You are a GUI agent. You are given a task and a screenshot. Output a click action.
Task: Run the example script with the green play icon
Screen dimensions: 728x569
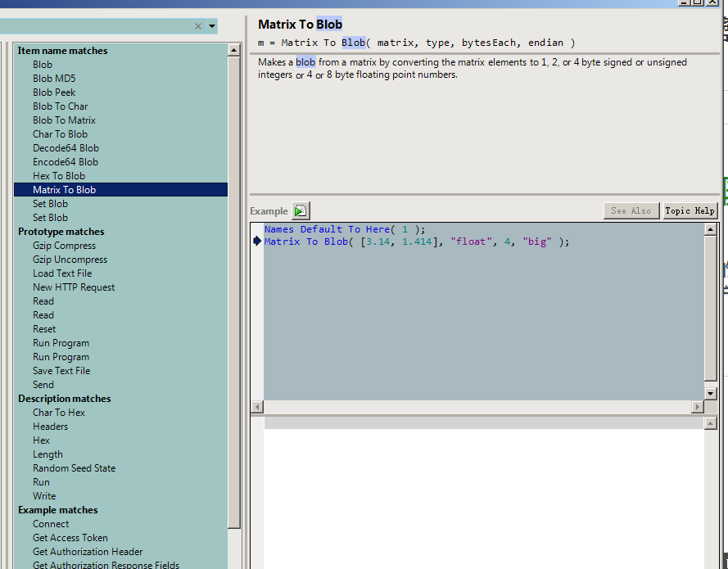coord(301,211)
